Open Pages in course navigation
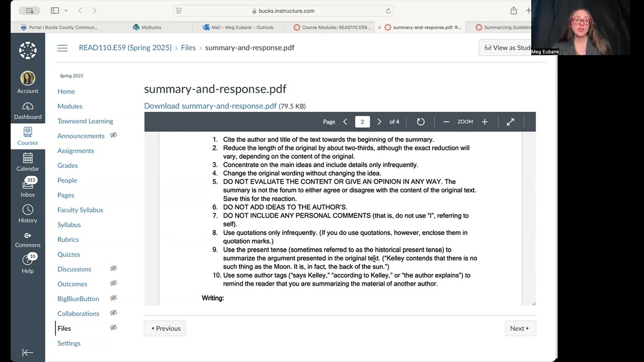The height and width of the screenshot is (362, 644). pos(65,195)
